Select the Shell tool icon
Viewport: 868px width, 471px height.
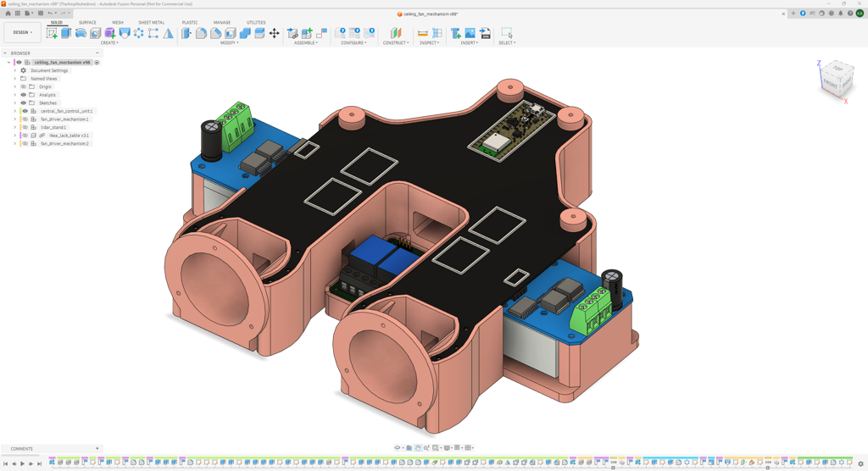tap(231, 33)
